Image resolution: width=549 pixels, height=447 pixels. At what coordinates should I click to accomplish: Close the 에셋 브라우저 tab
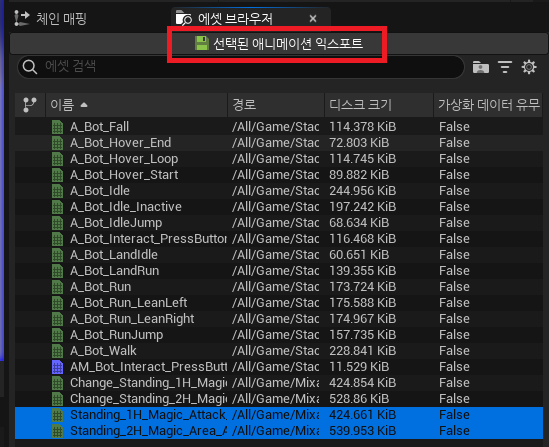[313, 19]
